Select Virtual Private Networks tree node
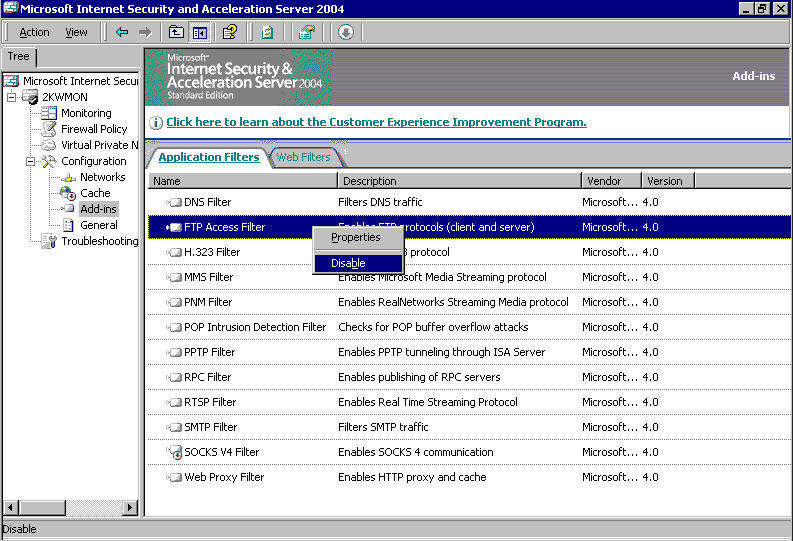The image size is (793, 541). 100,145
